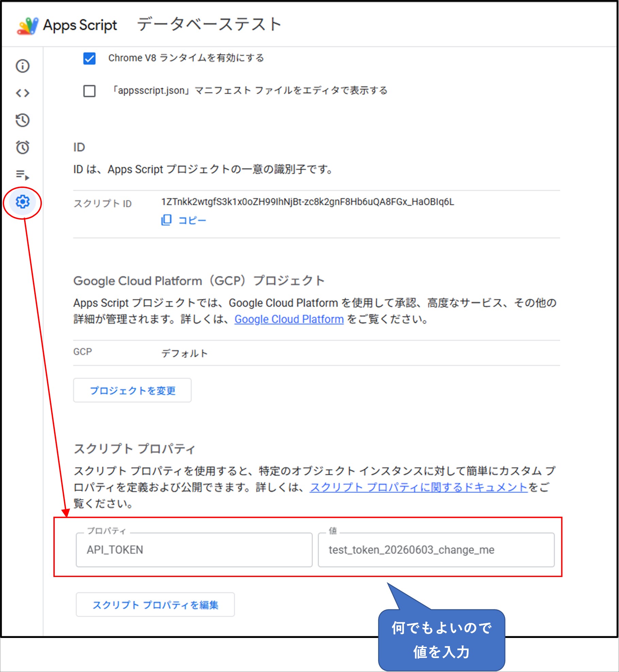Uncheck the Chrome V8 ランタイム checkbox
Screen dimensions: 619x672
pos(89,58)
